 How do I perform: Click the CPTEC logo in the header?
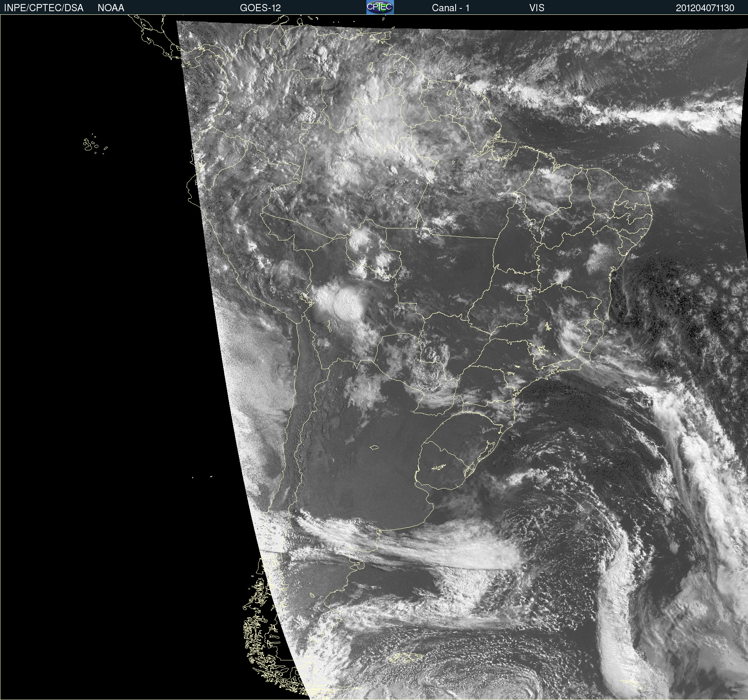tap(380, 7)
